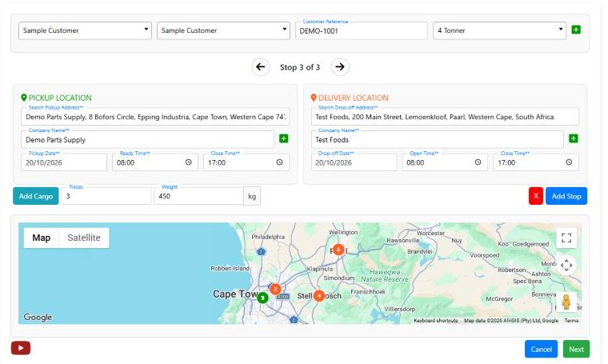This screenshot has height=364, width=608.
Task: Click the Cancel button
Action: pos(541,349)
